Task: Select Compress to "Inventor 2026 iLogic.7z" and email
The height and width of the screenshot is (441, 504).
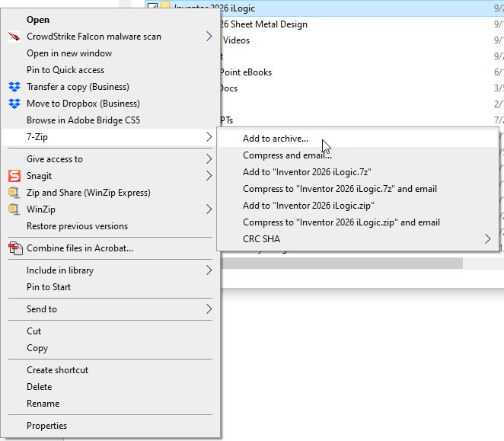Action: click(x=358, y=189)
